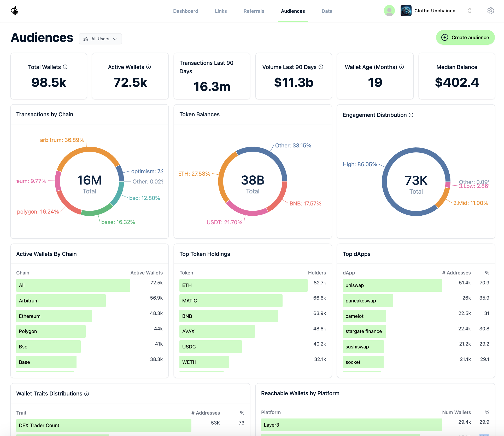Image resolution: width=504 pixels, height=436 pixels.
Task: Click the app logo in the header
Action: click(x=15, y=11)
